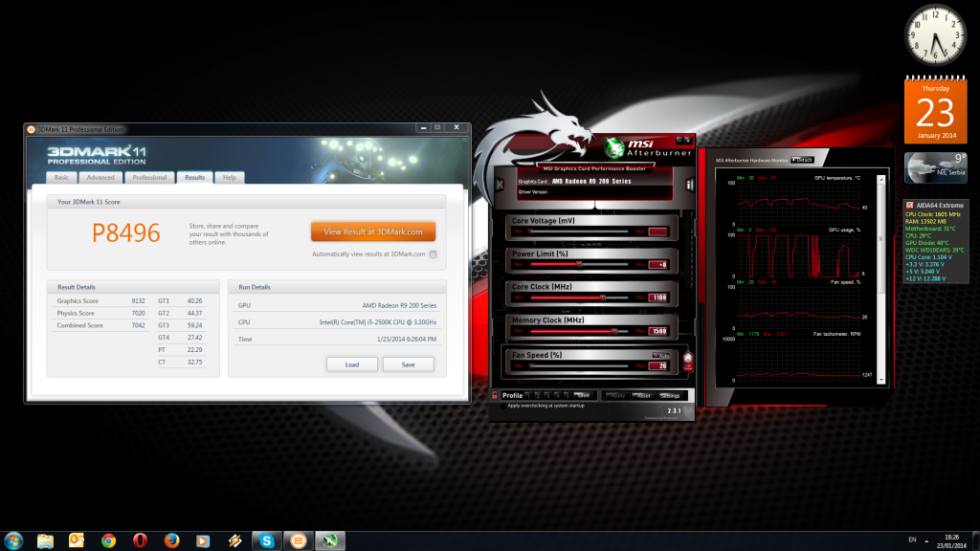
Task: Toggle the Afterburner profile lock icon
Action: (495, 395)
